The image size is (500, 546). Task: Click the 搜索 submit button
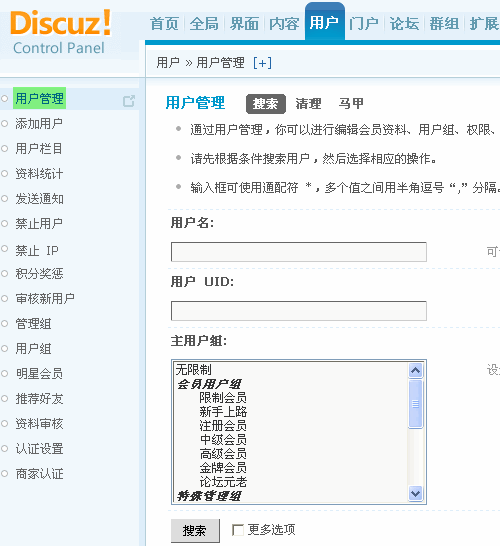(195, 531)
